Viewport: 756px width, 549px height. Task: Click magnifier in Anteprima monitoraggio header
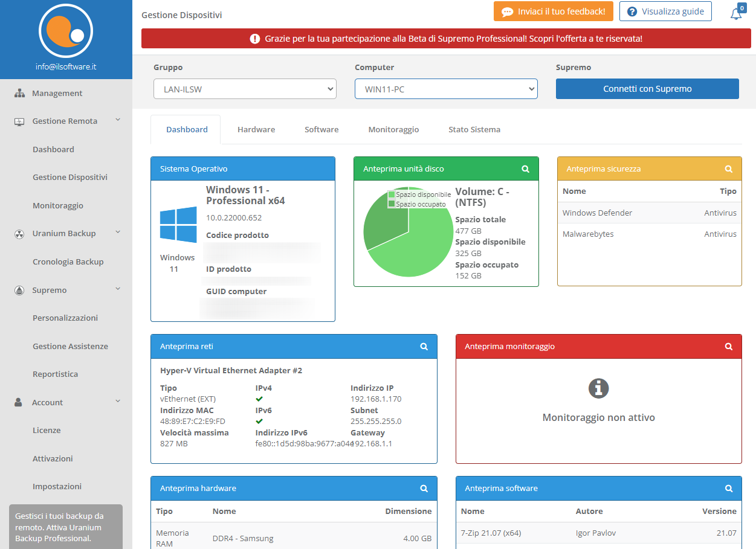(729, 347)
